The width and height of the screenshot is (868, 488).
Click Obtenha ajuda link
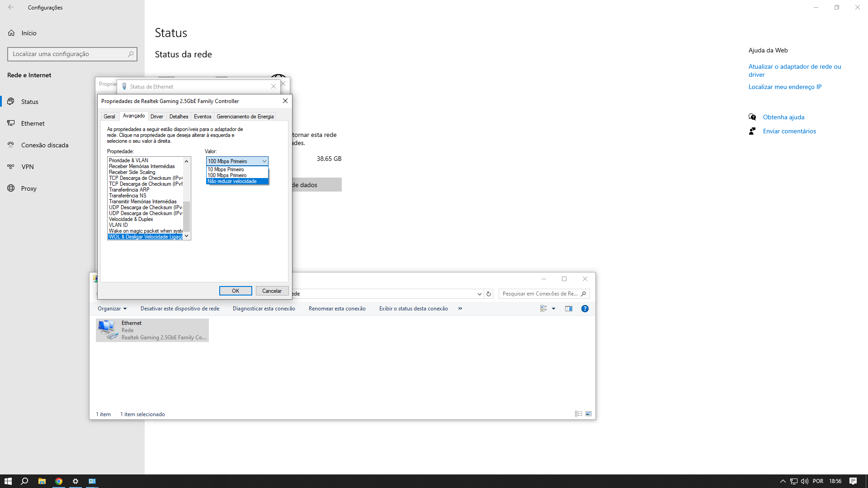pyautogui.click(x=783, y=117)
